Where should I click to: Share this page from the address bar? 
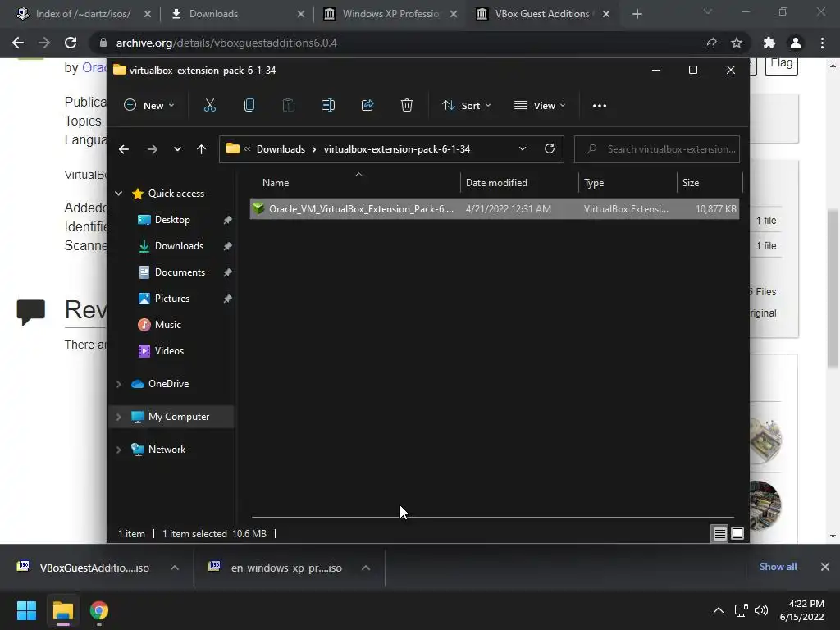pyautogui.click(x=710, y=43)
